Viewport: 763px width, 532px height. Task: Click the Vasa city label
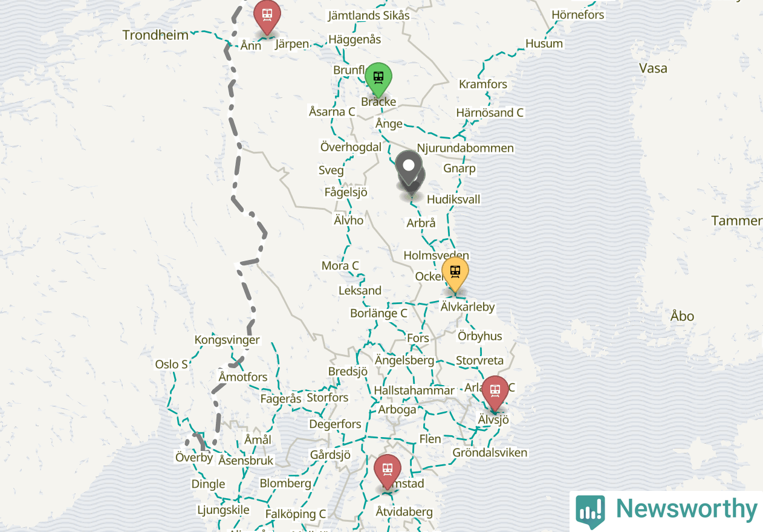coord(654,68)
